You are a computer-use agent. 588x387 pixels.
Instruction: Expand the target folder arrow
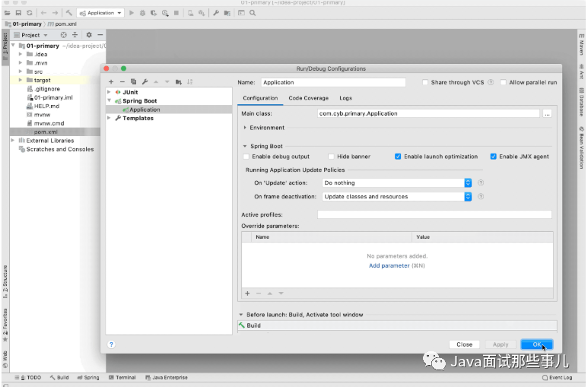click(21, 80)
